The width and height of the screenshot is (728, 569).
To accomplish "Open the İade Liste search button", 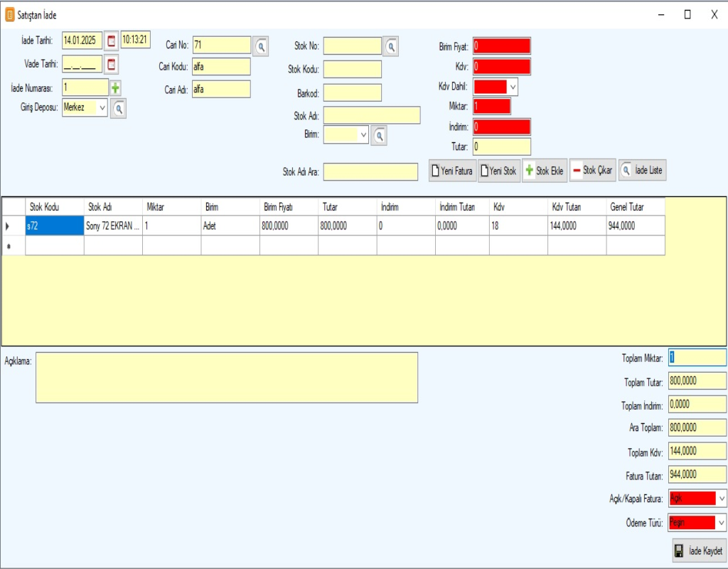I will coord(642,171).
